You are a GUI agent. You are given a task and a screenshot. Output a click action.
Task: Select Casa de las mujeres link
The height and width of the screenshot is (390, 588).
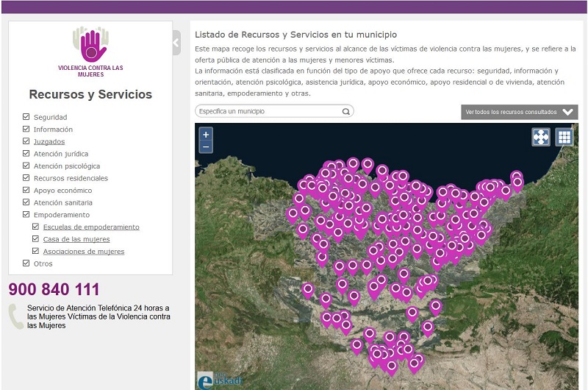(76, 239)
